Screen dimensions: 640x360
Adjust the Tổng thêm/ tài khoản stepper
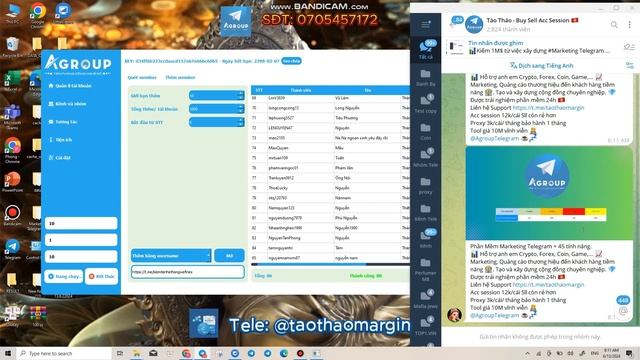(x=216, y=109)
